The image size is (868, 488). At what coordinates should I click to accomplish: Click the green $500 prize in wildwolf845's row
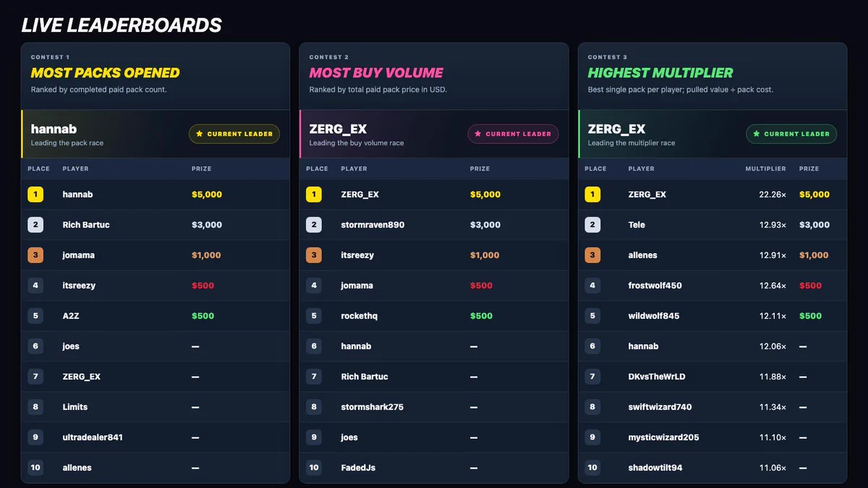pyautogui.click(x=810, y=316)
